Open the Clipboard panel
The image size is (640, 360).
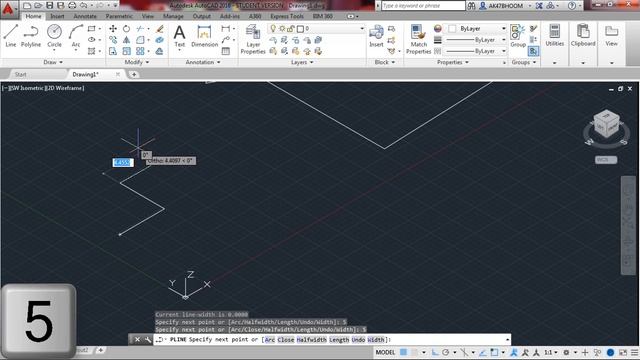(583, 35)
